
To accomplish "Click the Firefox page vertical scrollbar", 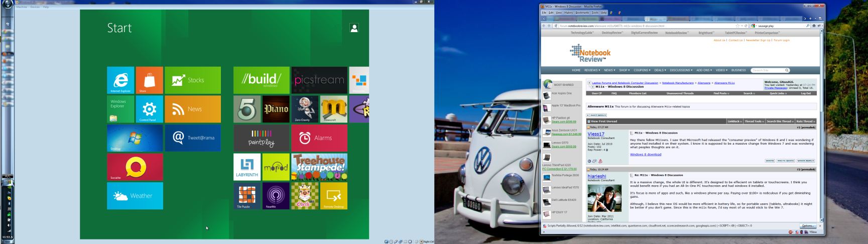I will [x=822, y=126].
